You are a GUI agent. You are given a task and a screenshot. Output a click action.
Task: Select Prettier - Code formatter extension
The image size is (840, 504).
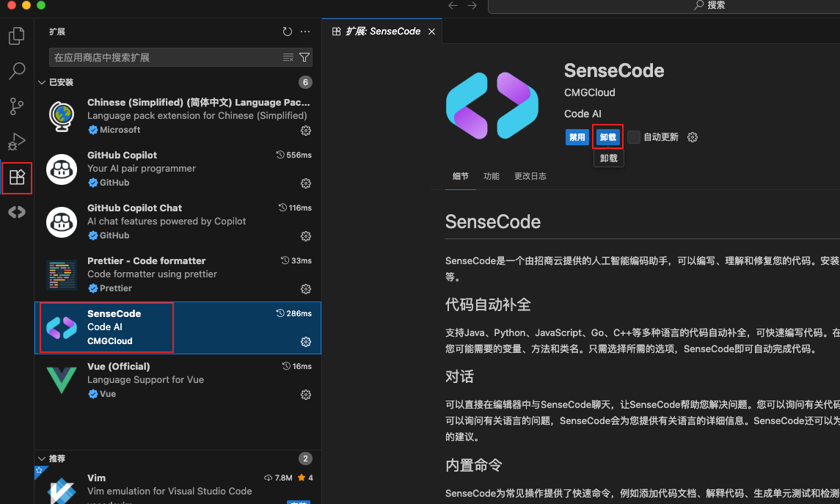click(x=178, y=275)
